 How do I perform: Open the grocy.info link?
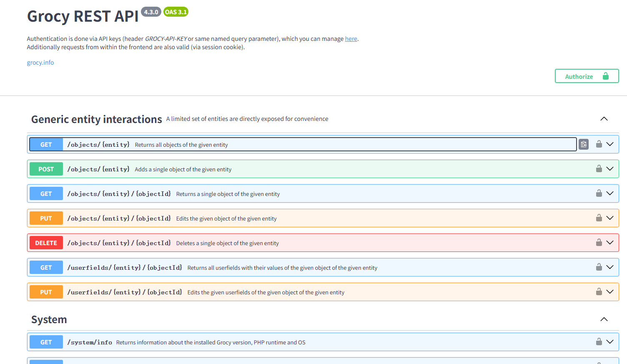pos(40,63)
